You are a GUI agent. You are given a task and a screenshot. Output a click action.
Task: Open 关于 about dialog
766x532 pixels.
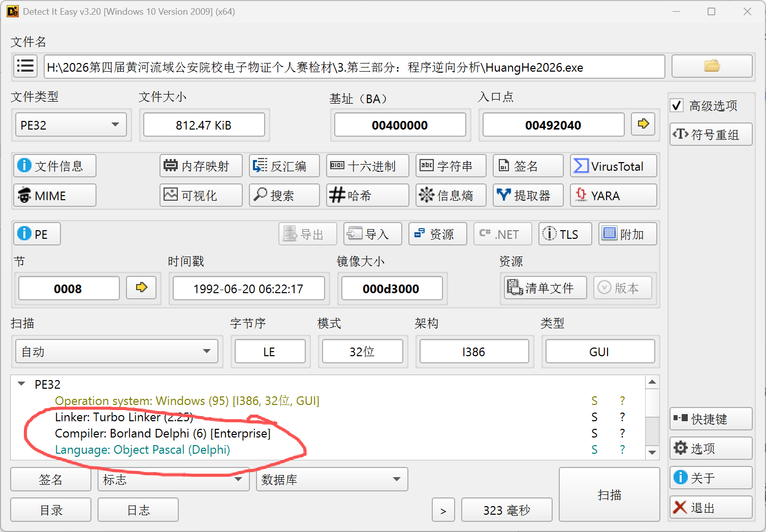(x=711, y=478)
